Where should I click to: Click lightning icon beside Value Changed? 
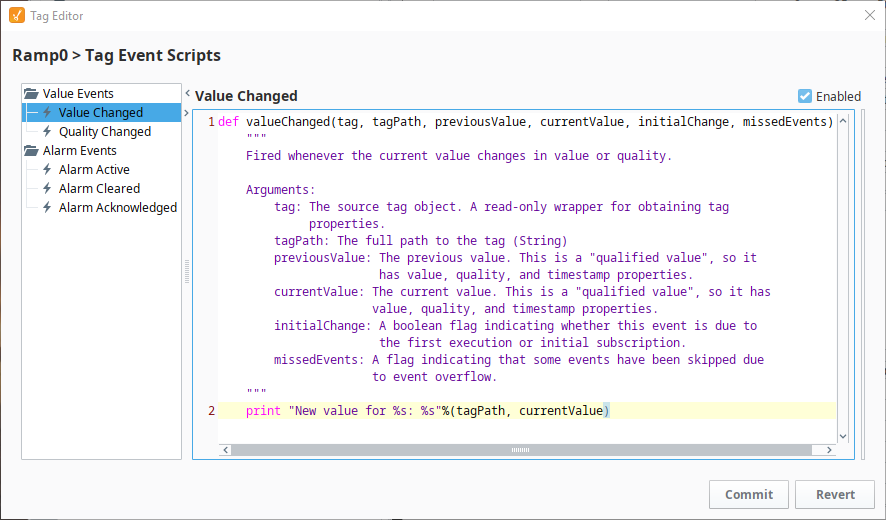coord(47,112)
